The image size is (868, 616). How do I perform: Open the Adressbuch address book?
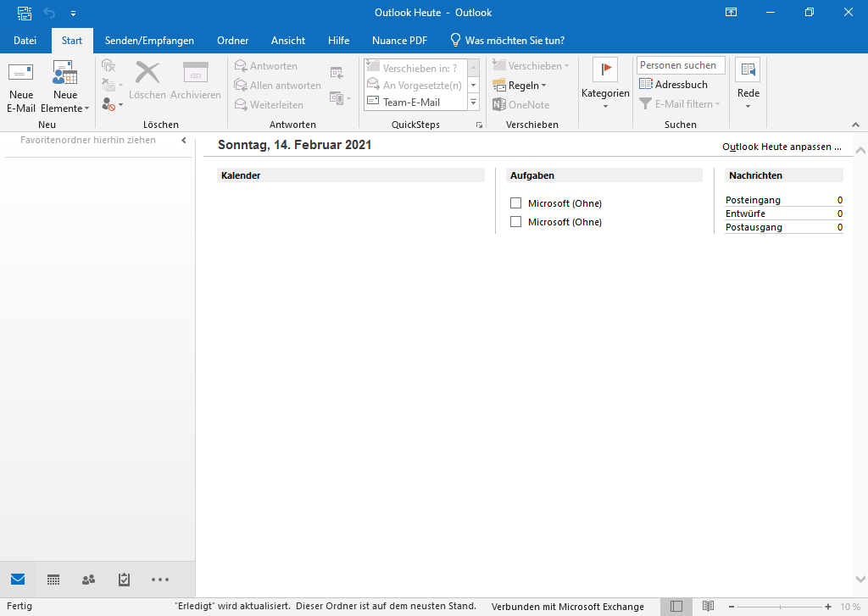(x=673, y=85)
